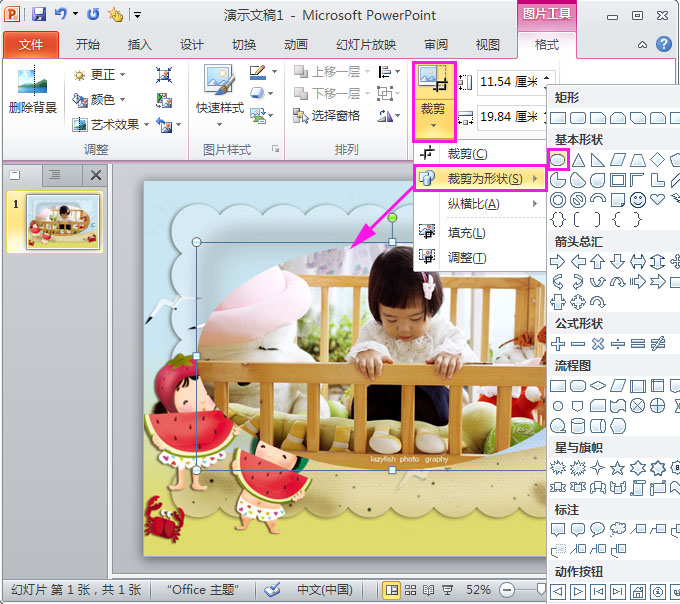Image resolution: width=680 pixels, height=604 pixels.
Task: Open the 文件 file tab
Action: tap(31, 44)
